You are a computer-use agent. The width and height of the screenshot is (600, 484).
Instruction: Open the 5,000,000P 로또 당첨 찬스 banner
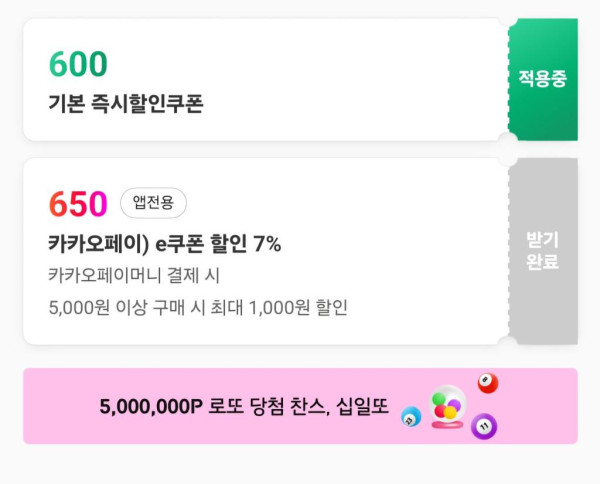[x=244, y=407]
